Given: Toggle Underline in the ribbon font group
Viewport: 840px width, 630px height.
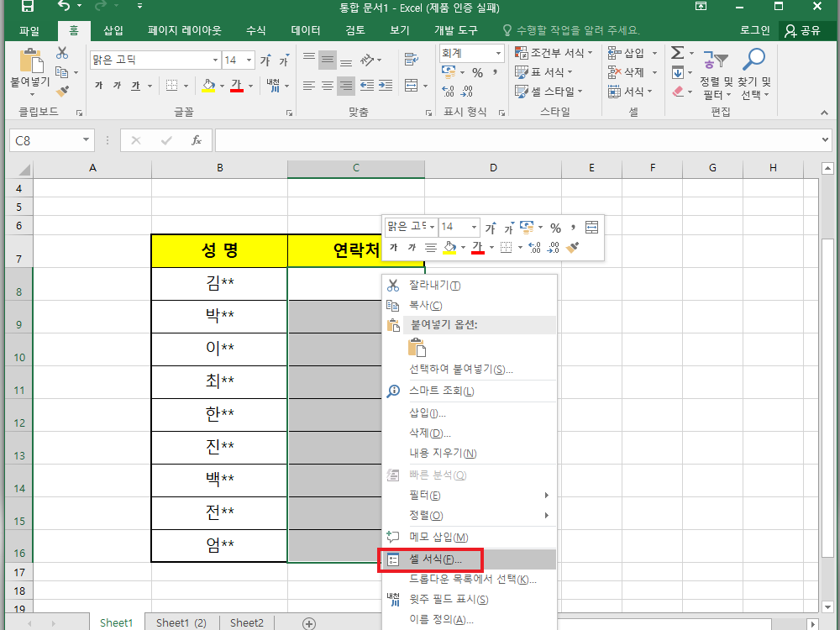Looking at the screenshot, I should pos(135,85).
